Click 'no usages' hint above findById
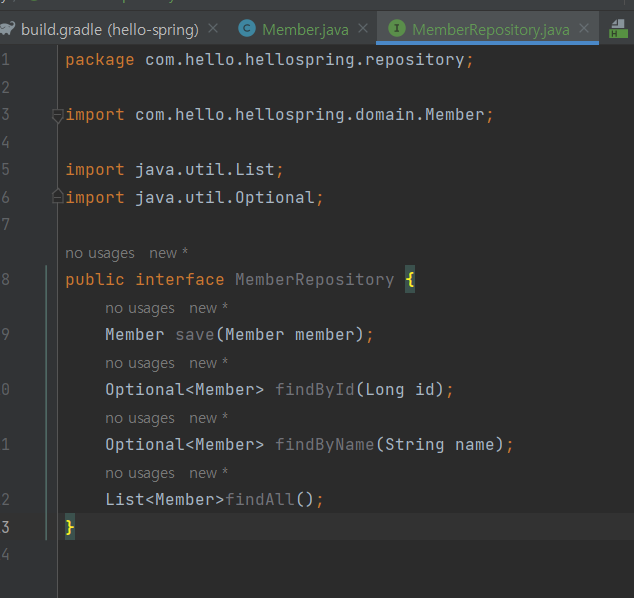Viewport: 634px width, 598px height. pyautogui.click(x=139, y=363)
